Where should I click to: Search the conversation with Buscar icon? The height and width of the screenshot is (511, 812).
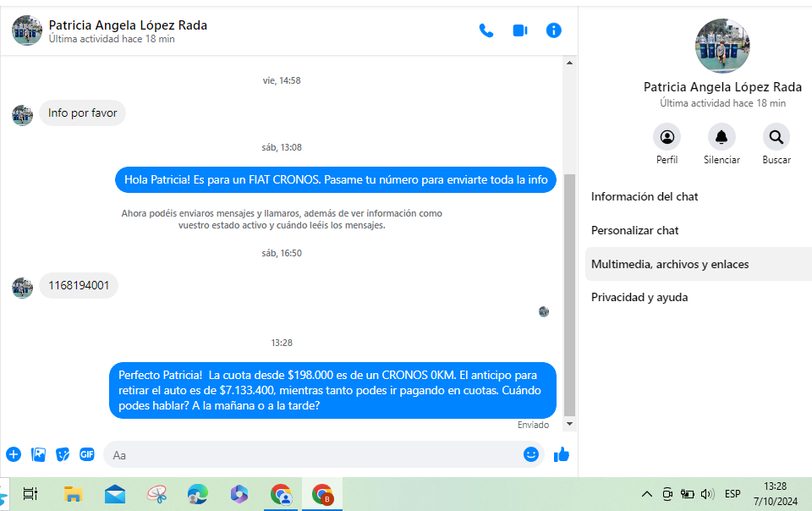point(776,137)
